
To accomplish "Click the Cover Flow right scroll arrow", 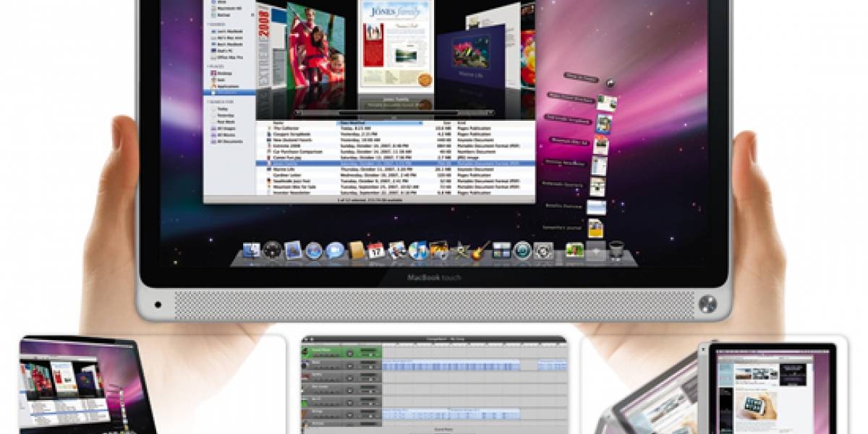I will click(490, 113).
